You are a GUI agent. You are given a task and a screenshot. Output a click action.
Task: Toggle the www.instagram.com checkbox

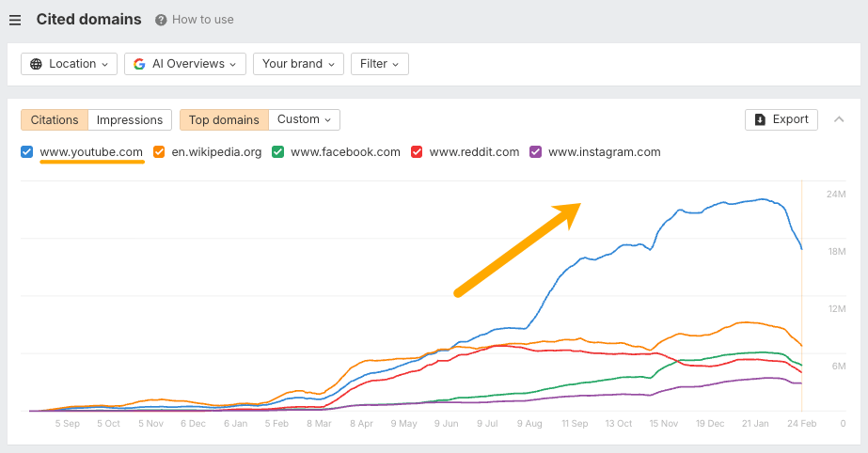click(536, 151)
